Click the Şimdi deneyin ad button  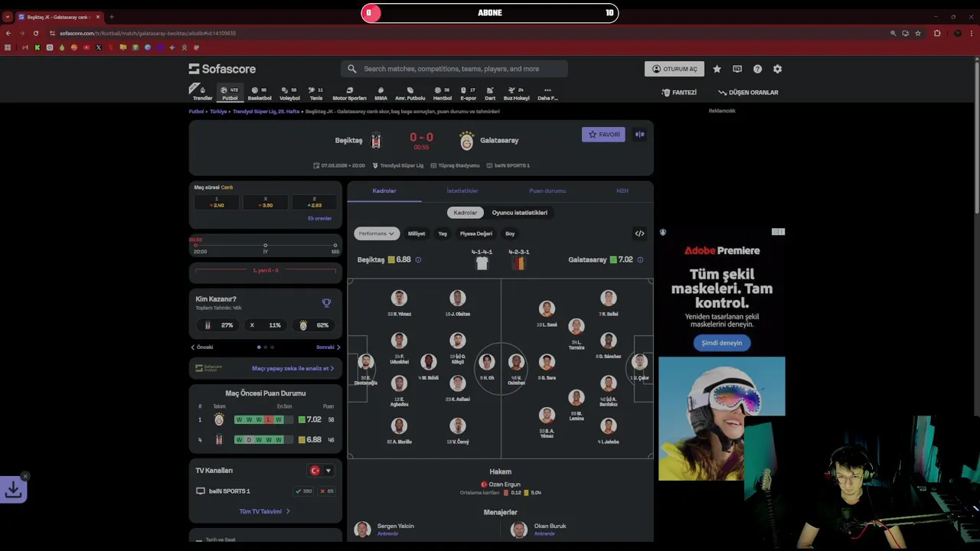pyautogui.click(x=722, y=343)
